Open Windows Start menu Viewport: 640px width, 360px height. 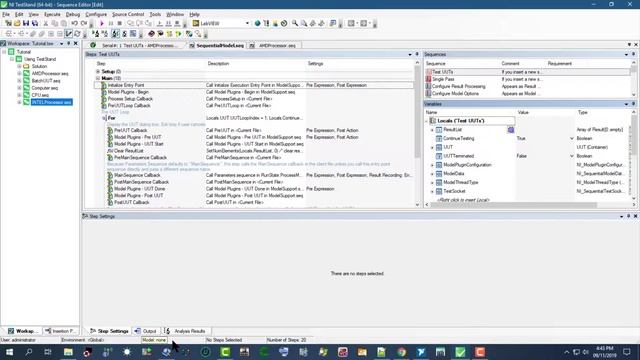click(x=9, y=352)
